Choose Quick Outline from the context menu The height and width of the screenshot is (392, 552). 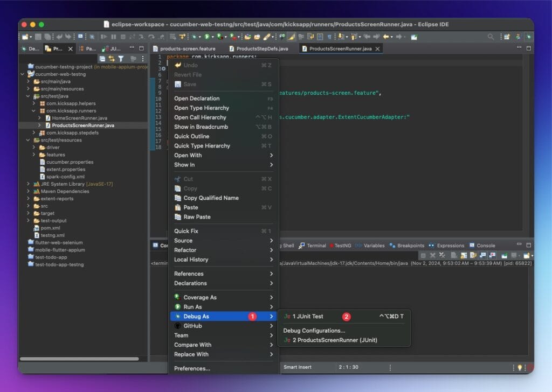tap(223, 136)
